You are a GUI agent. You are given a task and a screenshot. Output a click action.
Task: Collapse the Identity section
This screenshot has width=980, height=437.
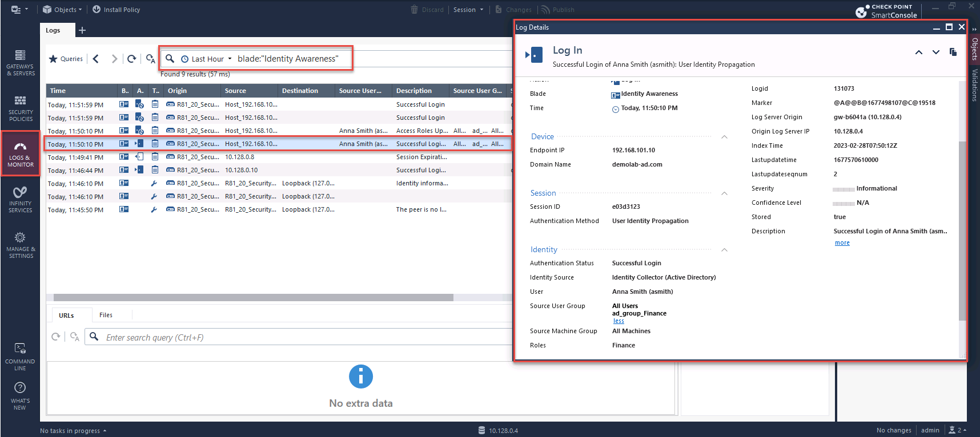click(724, 249)
